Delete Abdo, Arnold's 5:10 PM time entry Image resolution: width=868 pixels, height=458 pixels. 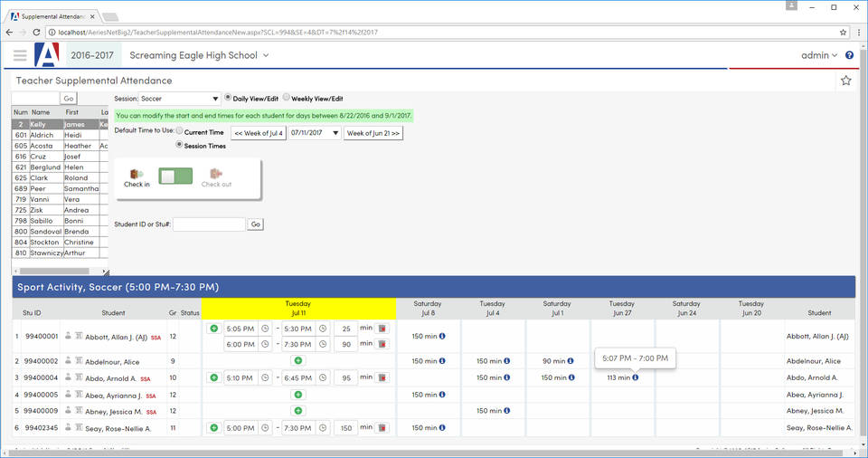tap(382, 377)
